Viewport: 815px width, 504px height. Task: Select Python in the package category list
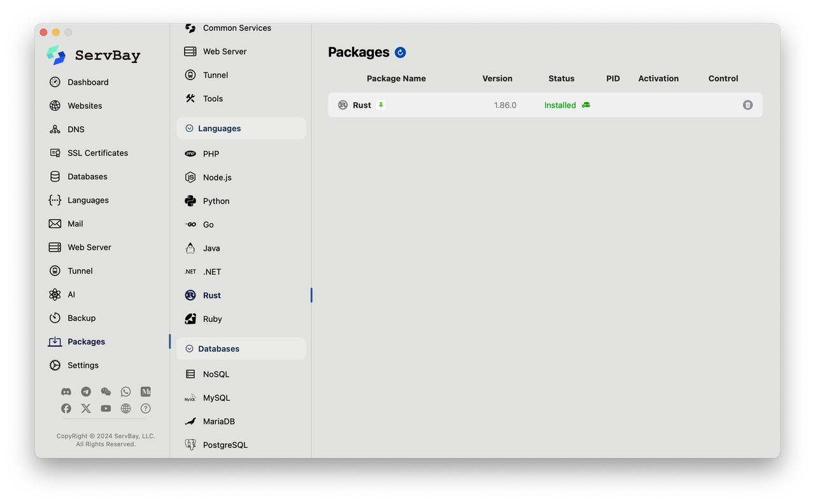216,201
